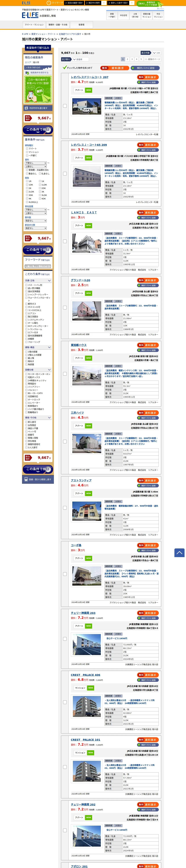
Task: Click the first この条件で検索 magnifier button
Action: point(38,130)
